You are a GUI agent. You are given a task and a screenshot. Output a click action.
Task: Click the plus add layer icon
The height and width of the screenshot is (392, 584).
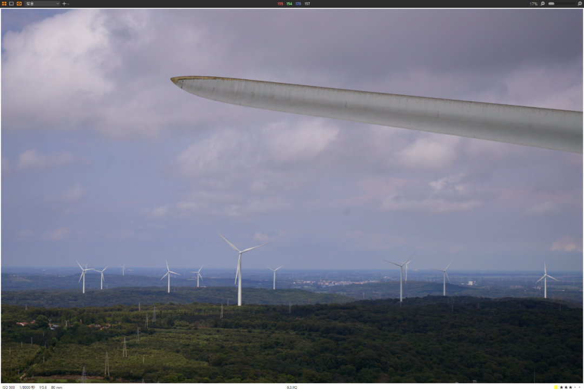[x=64, y=4]
